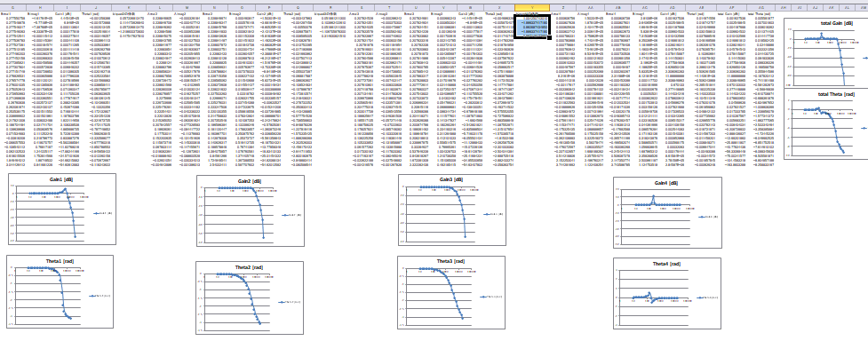
Task: Select the Theta1 [rad] chart
Action: point(60,291)
